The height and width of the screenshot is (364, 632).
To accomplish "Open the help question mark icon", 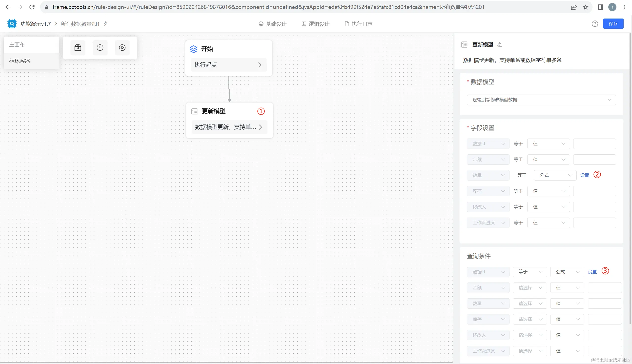I will click(595, 24).
